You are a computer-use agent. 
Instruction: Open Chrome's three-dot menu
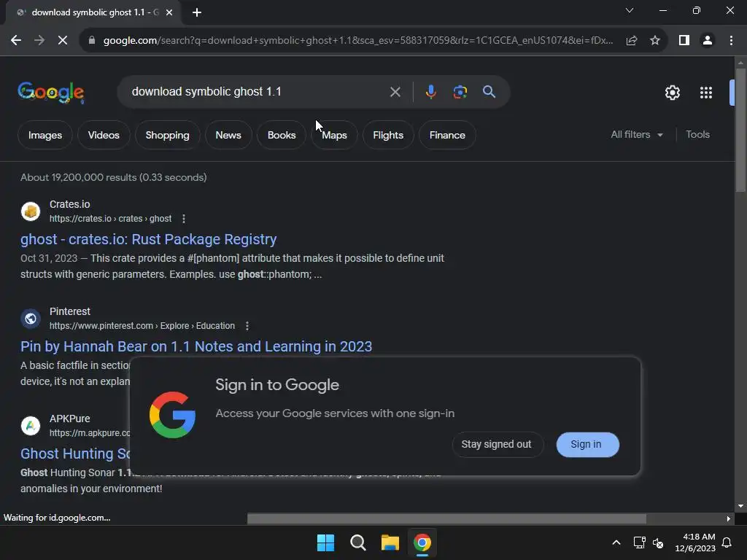731,41
